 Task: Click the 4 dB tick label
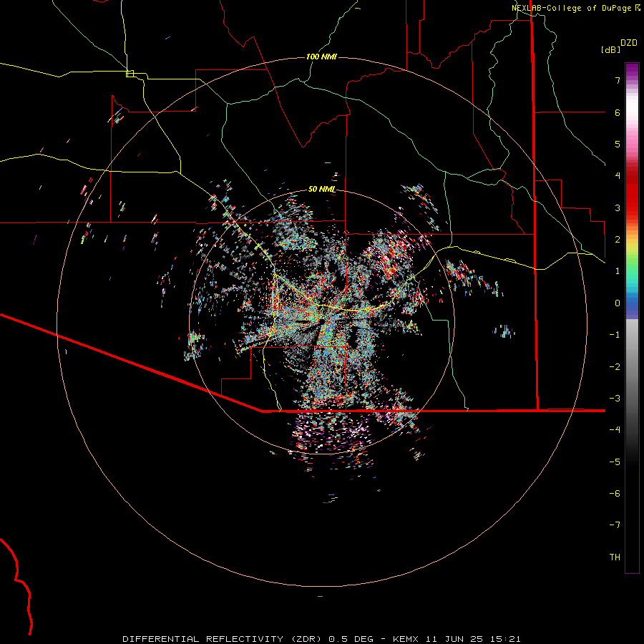(x=618, y=176)
